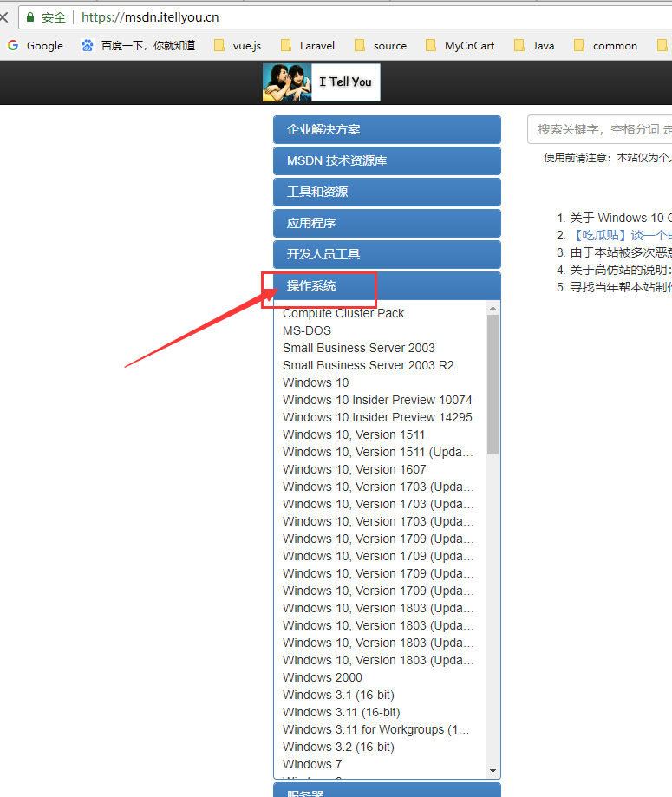
Task: Open the Baidu paw bookmark icon
Action: click(x=88, y=45)
